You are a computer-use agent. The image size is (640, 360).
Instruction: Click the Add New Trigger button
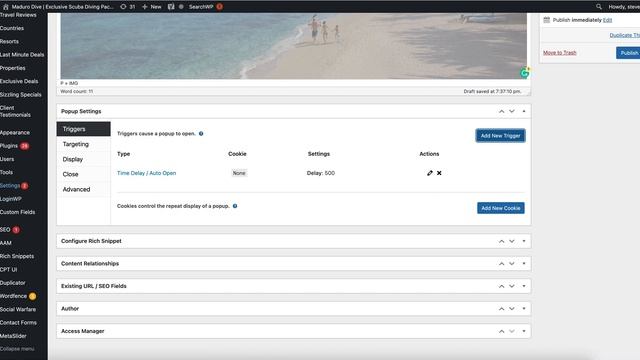[x=500, y=136]
